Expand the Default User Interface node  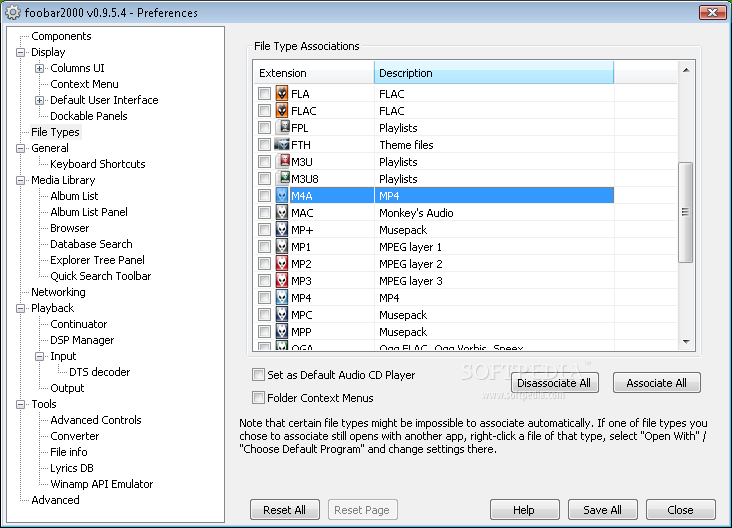[x=40, y=100]
